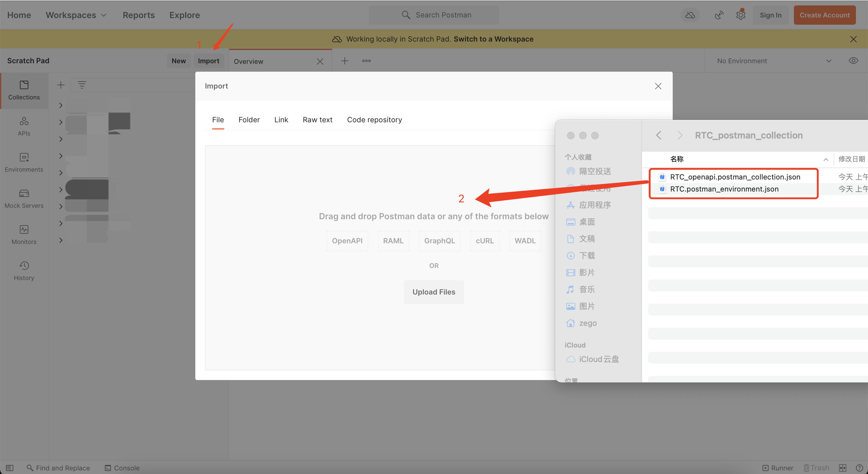Toggle environment visibility eye icon
Screen dimensions: 868x474
854,61
